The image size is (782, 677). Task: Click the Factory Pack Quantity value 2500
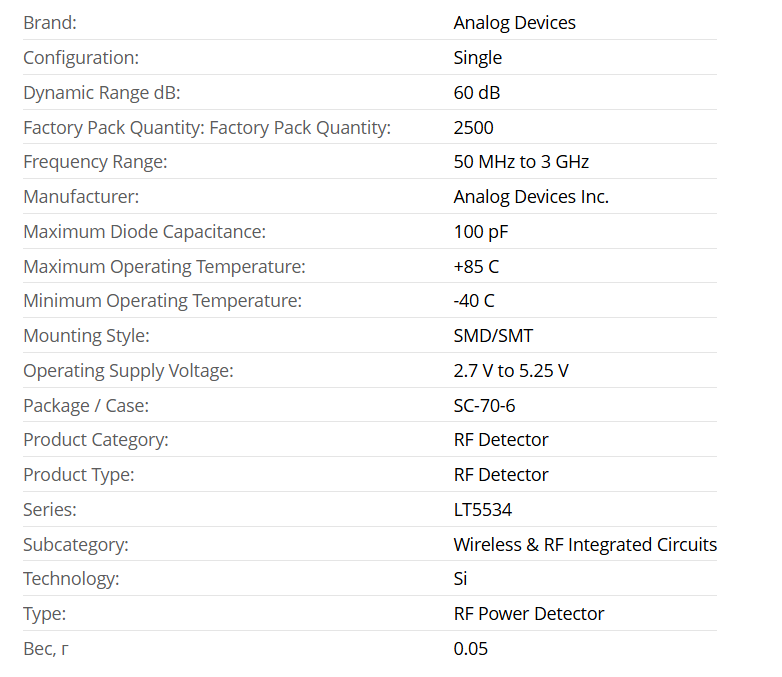[473, 127]
